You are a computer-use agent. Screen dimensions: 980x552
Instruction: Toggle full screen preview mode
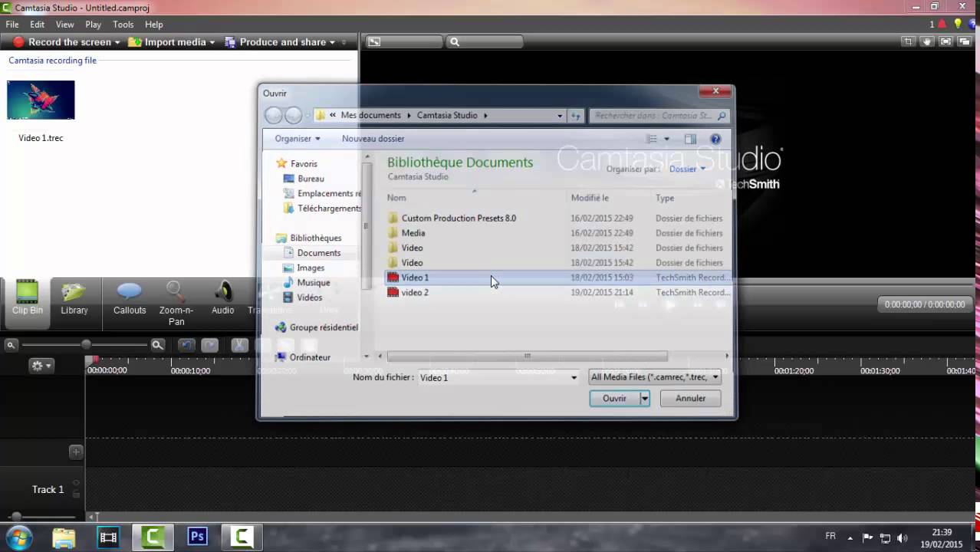tap(945, 42)
